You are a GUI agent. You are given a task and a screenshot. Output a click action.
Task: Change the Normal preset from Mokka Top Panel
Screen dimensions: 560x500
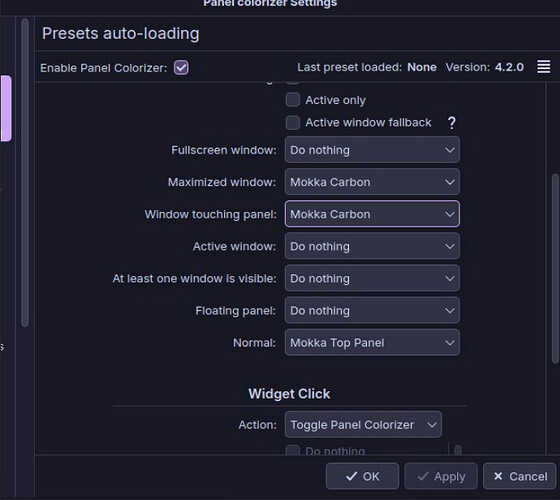coord(372,342)
